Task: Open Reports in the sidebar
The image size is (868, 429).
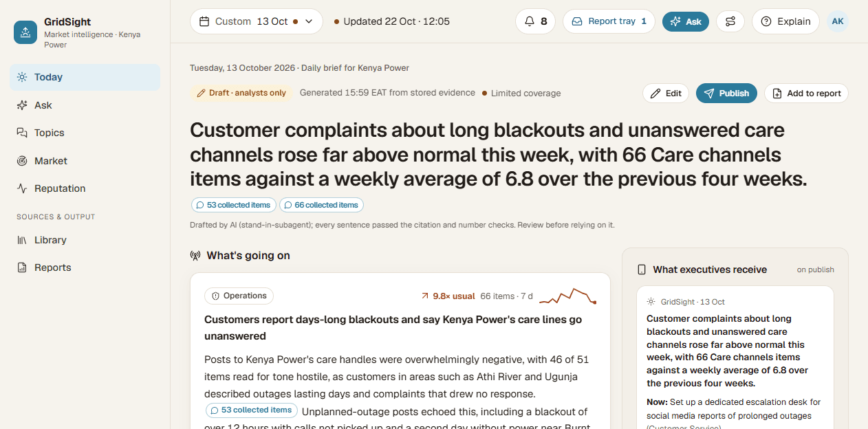Action: (85, 267)
